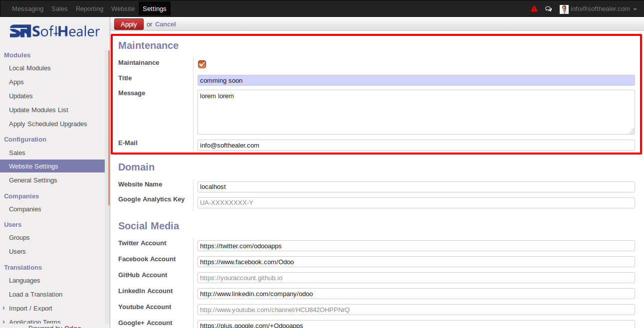Click the Title input field
The width and height of the screenshot is (644, 328).
point(416,80)
